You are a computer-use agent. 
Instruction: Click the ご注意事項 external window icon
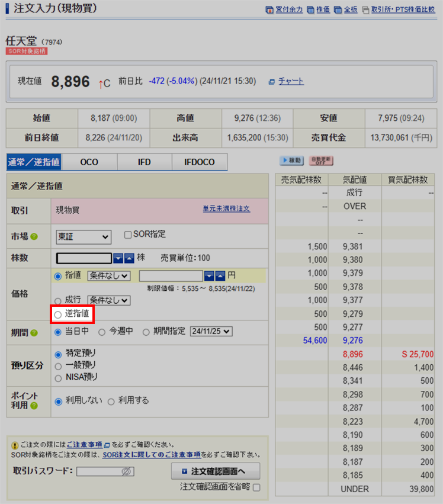(107, 445)
